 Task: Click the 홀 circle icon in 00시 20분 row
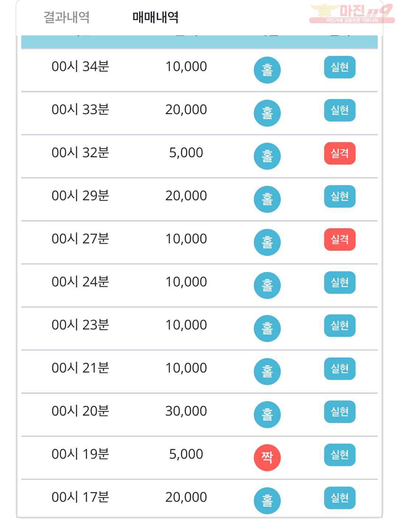pos(267,415)
